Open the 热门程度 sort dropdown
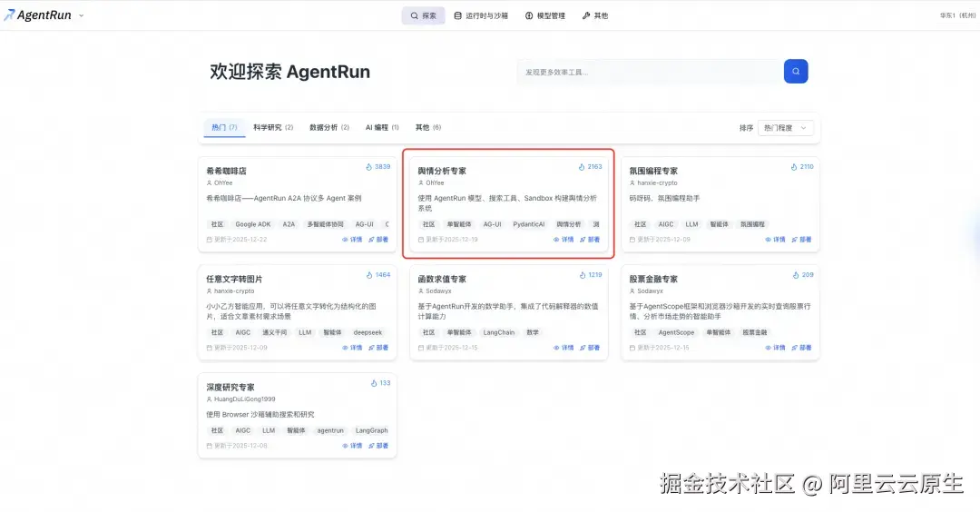 [786, 127]
